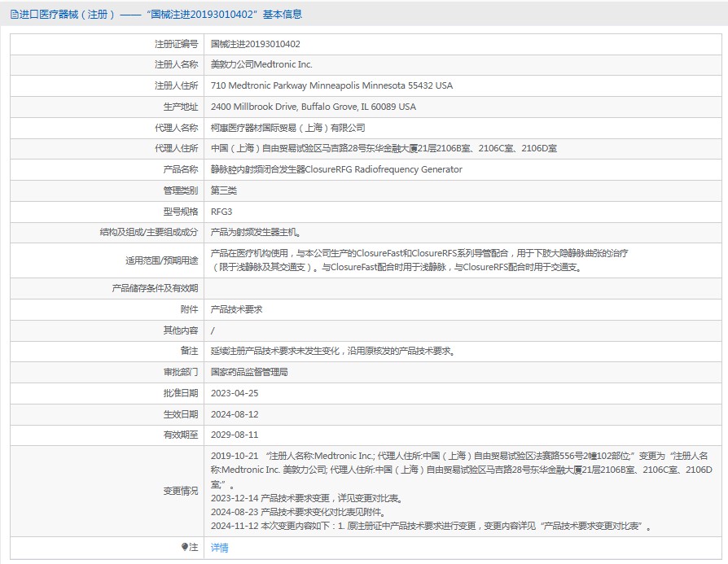Click the 2024-11-12 change record entry
This screenshot has width=728, height=564.
432,527
